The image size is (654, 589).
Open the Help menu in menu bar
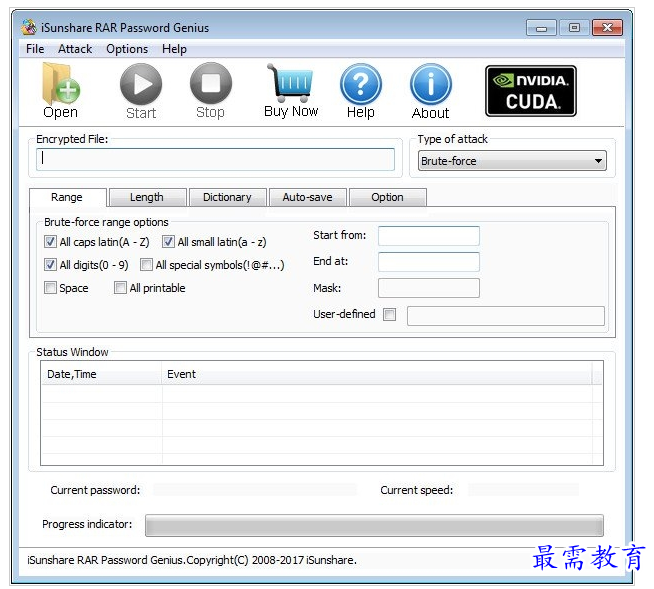174,49
